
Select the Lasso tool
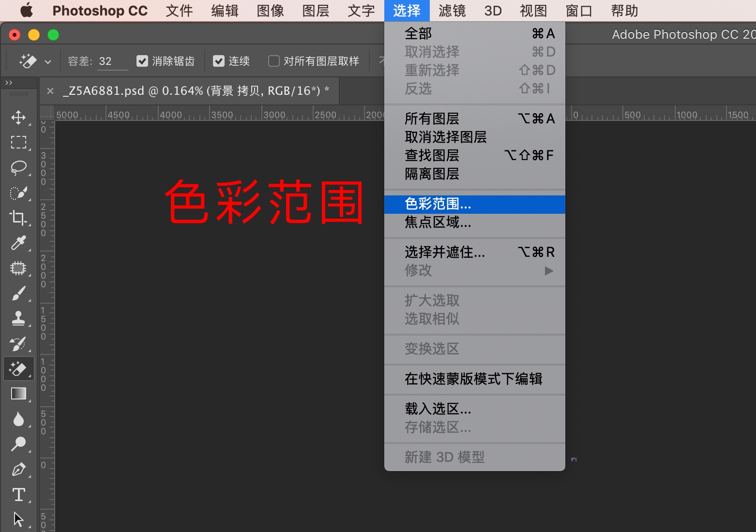[x=19, y=167]
